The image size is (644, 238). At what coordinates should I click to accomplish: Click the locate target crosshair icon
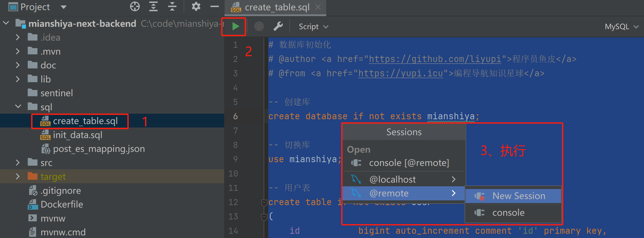135,7
